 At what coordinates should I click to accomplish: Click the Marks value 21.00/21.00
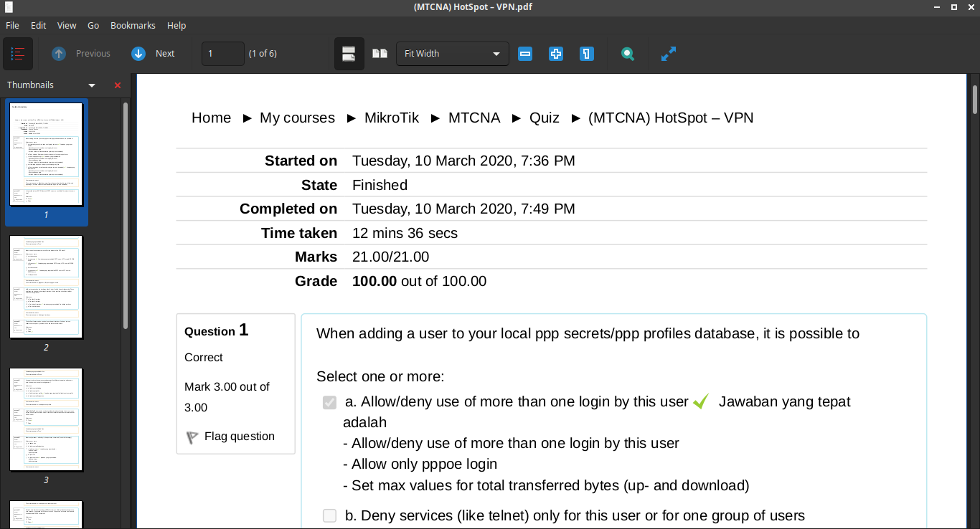[390, 257]
